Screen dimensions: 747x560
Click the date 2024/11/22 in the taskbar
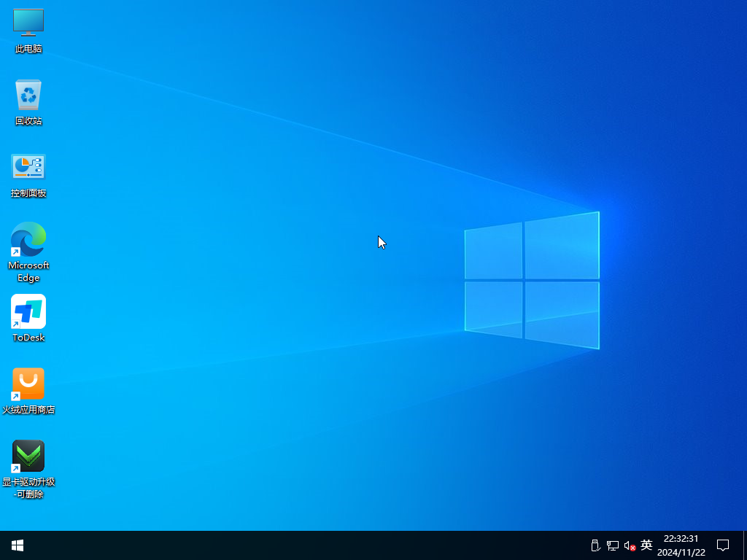[681, 553]
